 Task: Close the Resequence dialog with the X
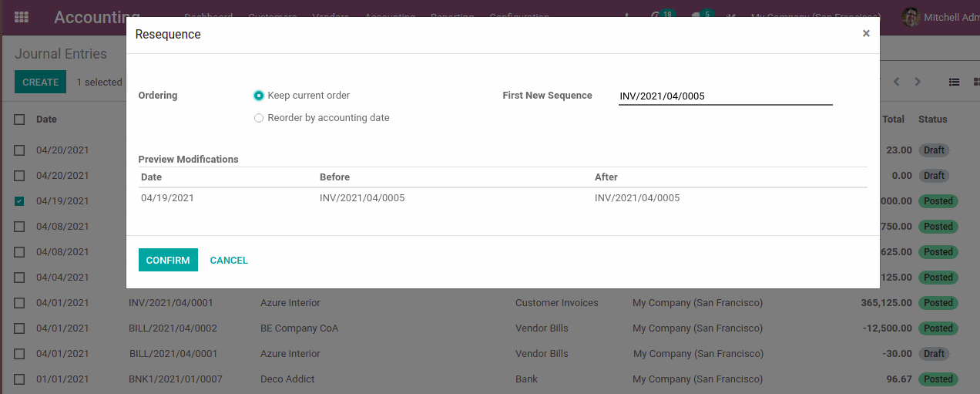[866, 33]
